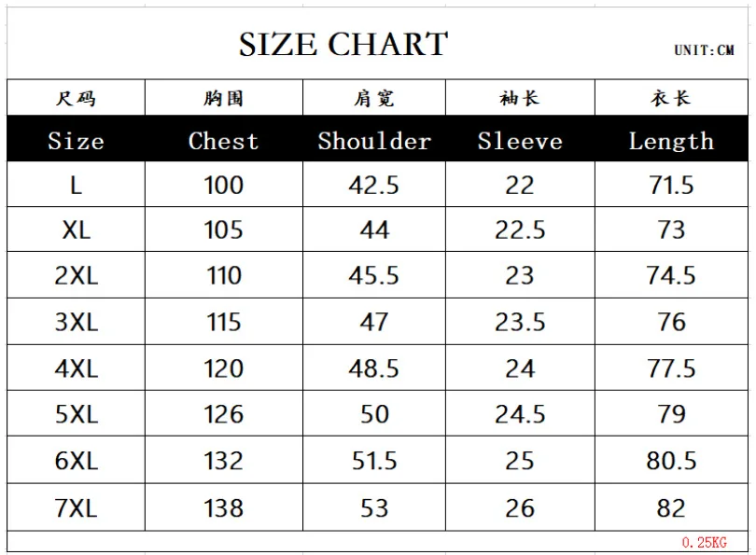Select the 7XL size row label
Image resolution: width=756 pixels, height=555 pixels.
[76, 508]
